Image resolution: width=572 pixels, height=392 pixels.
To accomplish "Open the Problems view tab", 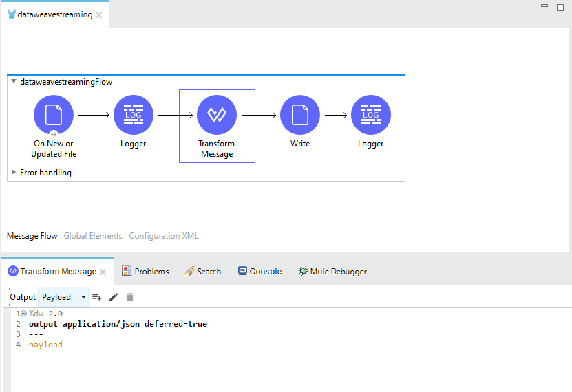I will [x=145, y=271].
